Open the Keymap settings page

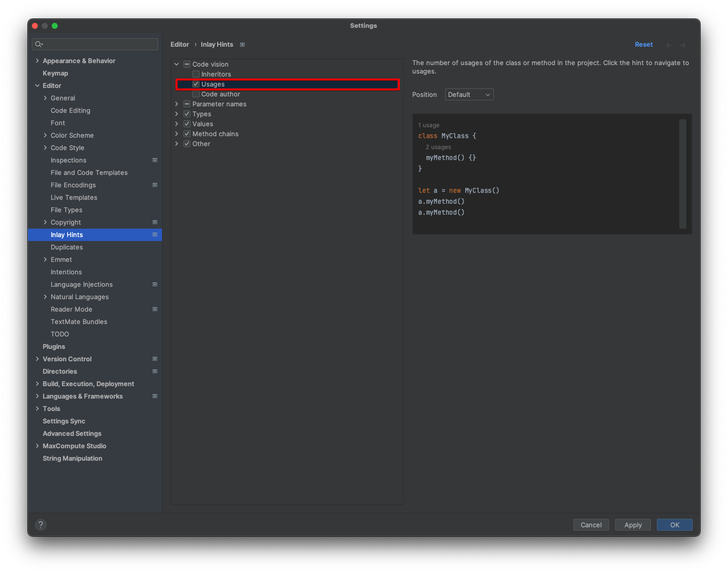[x=55, y=73]
